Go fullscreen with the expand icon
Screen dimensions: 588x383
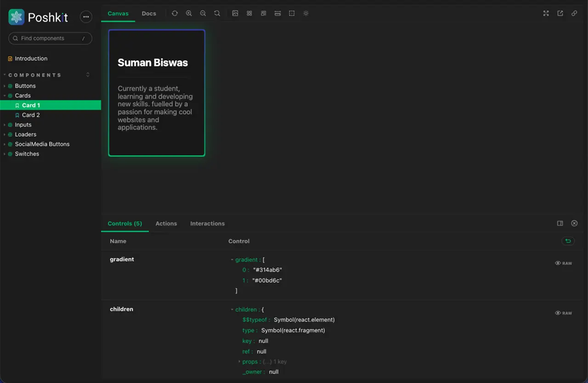(546, 13)
